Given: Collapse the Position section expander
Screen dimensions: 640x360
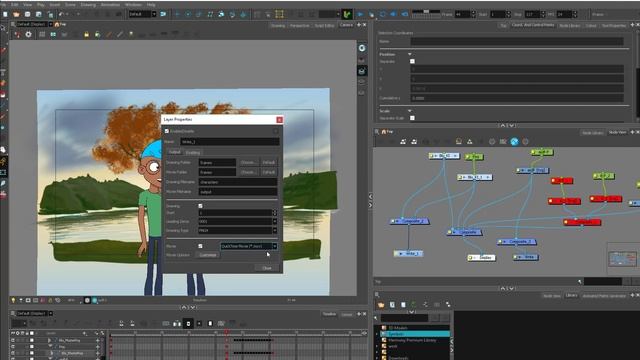Looking at the screenshot, I should pos(409,54).
